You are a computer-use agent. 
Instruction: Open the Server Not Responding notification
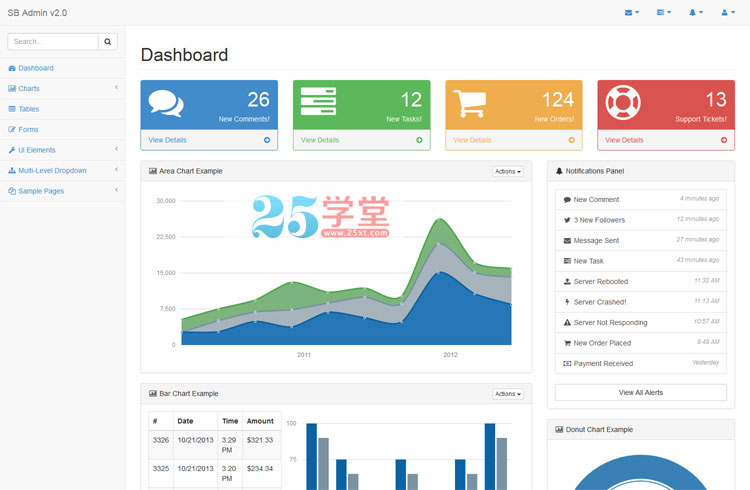point(641,323)
